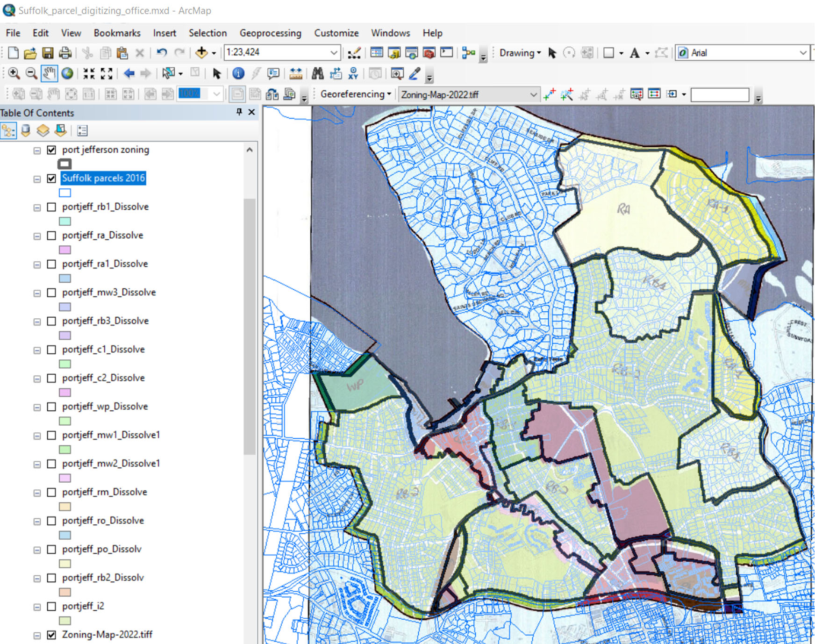
Task: Click portjeff_rb1_Dissolve green symbol swatch
Action: click(x=65, y=222)
